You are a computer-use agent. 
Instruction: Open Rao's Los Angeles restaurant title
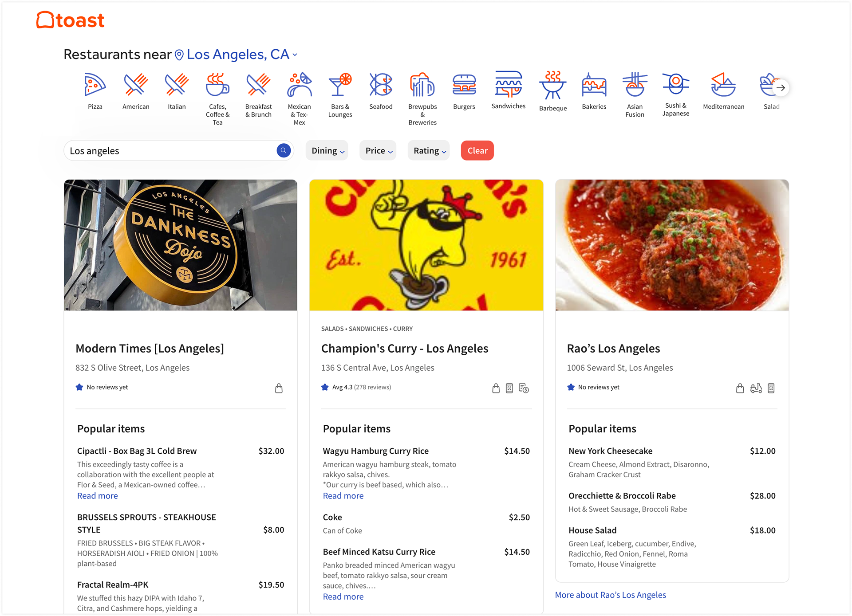click(x=613, y=349)
